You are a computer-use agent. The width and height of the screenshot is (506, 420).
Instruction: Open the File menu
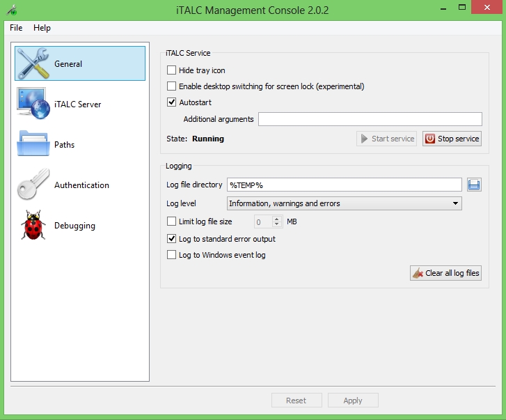(16, 28)
